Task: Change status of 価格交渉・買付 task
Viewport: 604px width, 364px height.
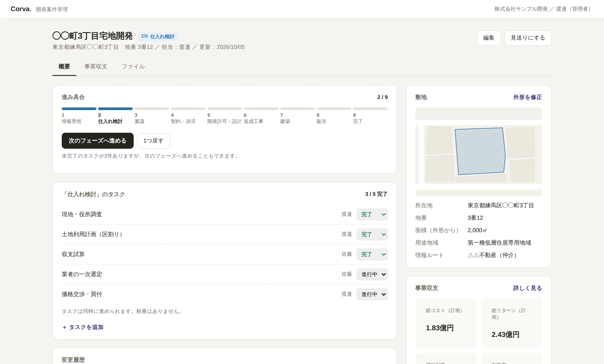Action: (x=372, y=295)
